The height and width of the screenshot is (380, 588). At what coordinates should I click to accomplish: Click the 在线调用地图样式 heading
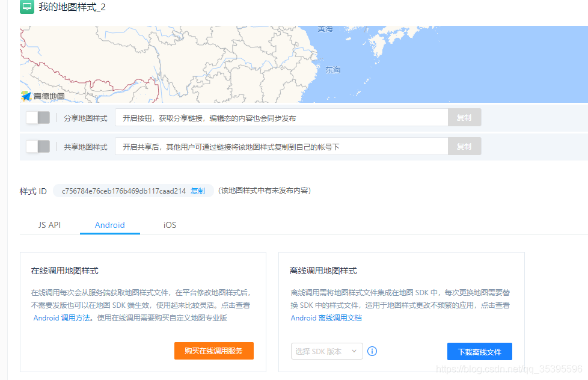tap(64, 271)
